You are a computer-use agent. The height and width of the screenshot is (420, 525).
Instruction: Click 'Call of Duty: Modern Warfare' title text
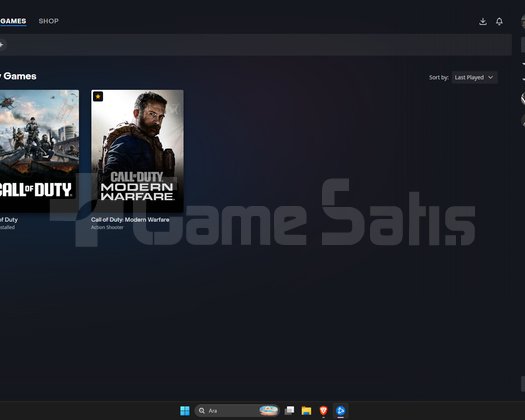(130, 220)
